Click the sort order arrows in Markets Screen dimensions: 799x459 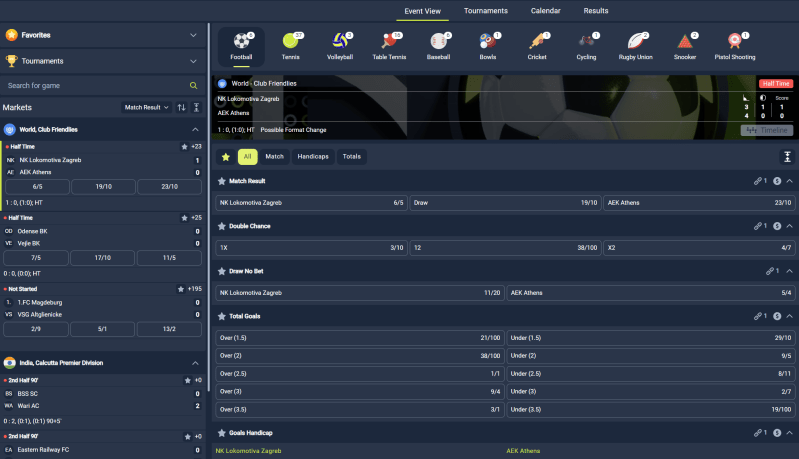pos(181,107)
